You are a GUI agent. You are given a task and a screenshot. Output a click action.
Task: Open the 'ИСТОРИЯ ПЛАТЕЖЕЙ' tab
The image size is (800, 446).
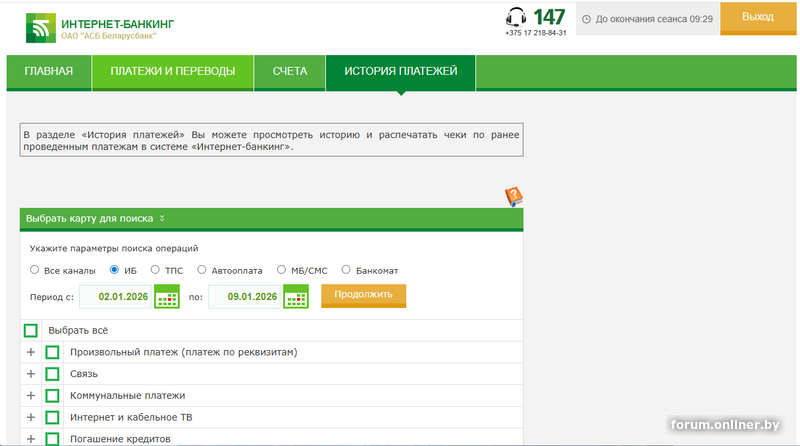(x=401, y=72)
